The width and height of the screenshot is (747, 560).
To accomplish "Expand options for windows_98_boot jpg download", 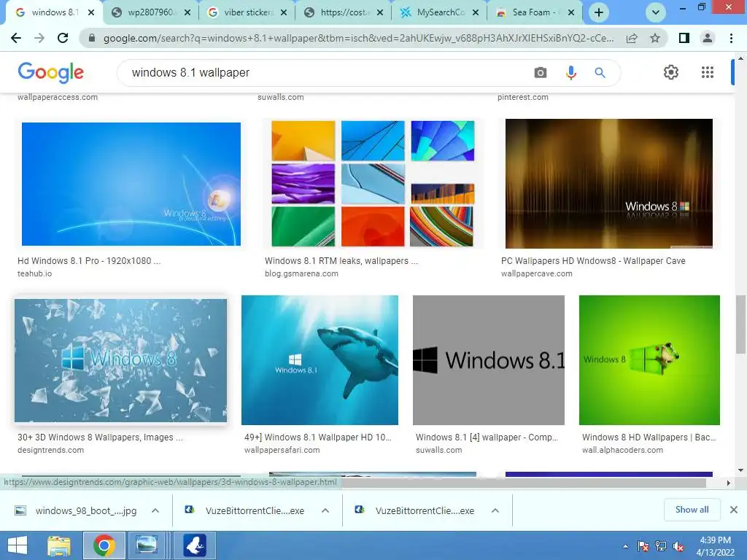I will (155, 510).
